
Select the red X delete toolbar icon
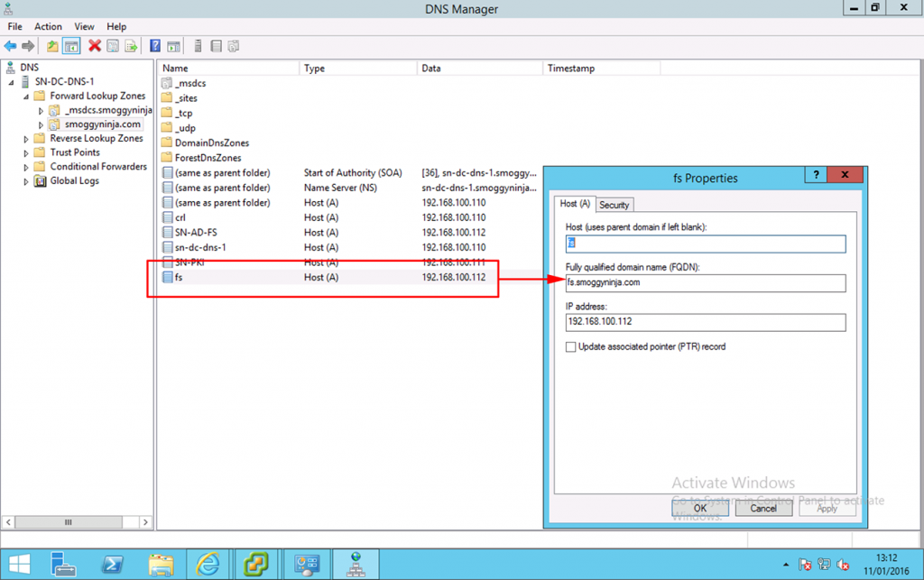pos(94,46)
